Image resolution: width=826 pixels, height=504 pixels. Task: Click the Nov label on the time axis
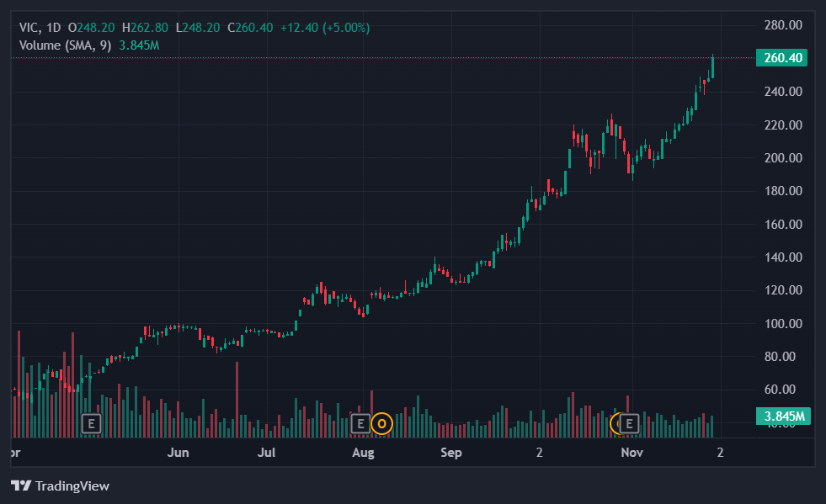tap(631, 453)
